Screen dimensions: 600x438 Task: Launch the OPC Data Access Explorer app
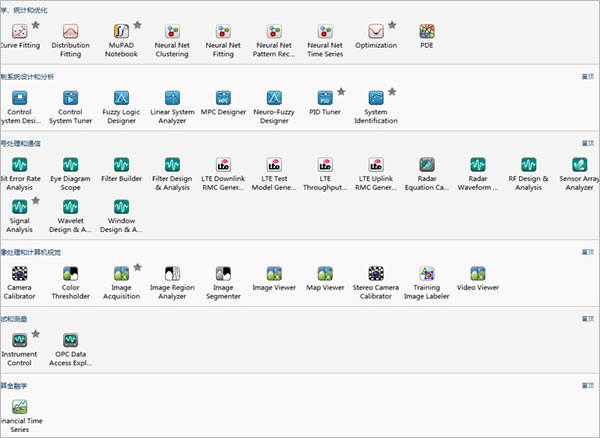coord(70,340)
